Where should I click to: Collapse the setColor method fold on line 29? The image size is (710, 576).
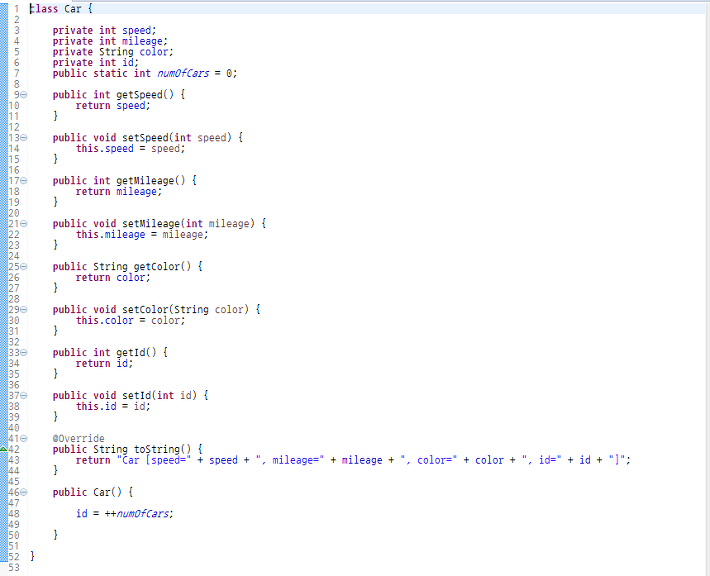coord(24,310)
